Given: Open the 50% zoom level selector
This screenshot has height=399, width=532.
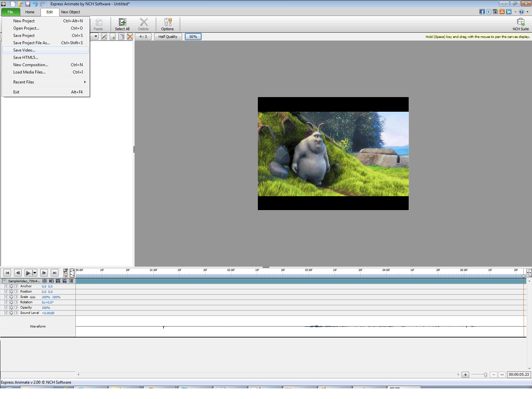Looking at the screenshot, I should 193,37.
